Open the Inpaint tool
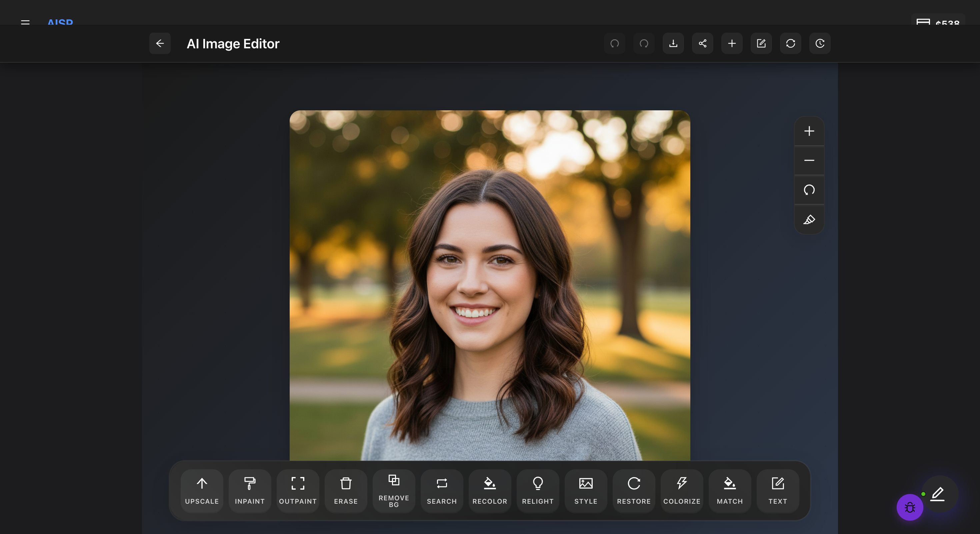Screen dimensions: 980x534 coord(250,491)
